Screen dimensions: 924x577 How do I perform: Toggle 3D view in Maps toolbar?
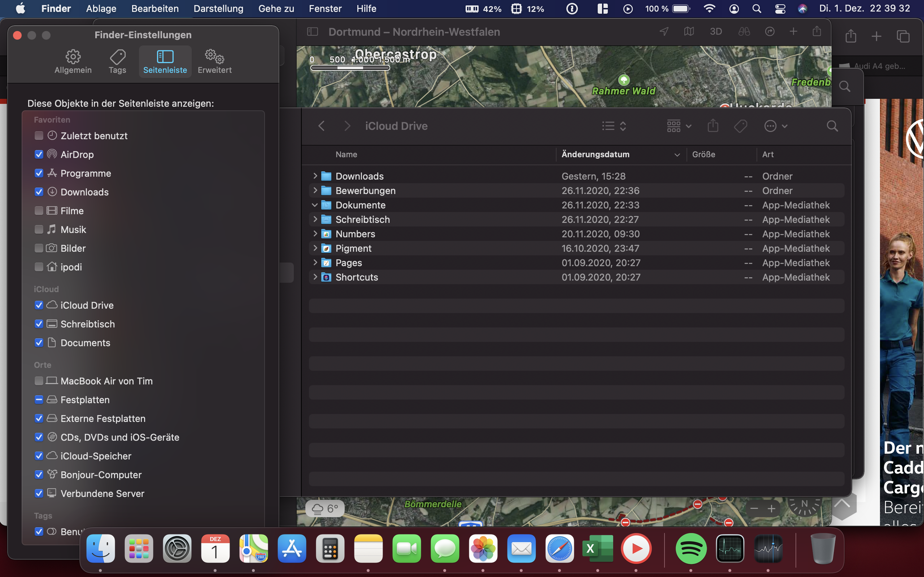[715, 32]
